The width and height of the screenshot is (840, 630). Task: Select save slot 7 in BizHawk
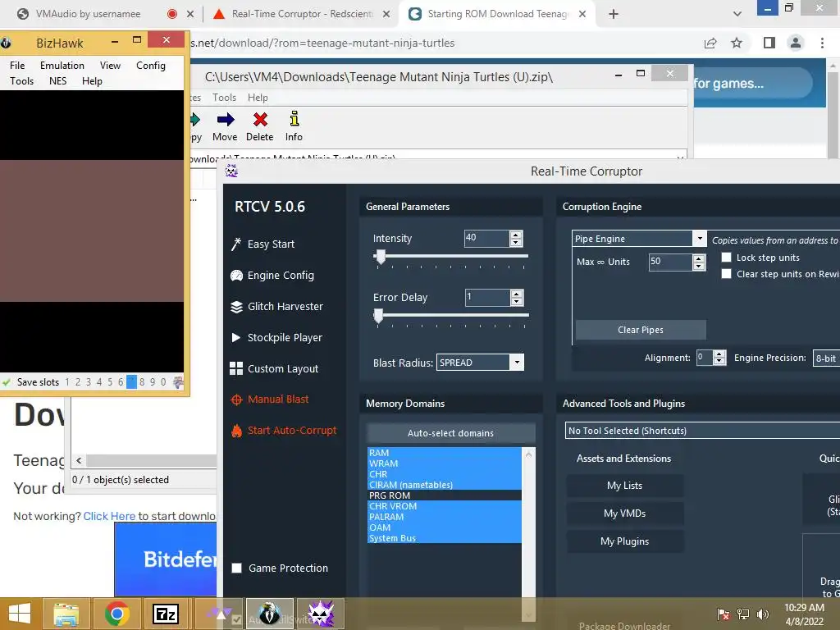coord(131,382)
